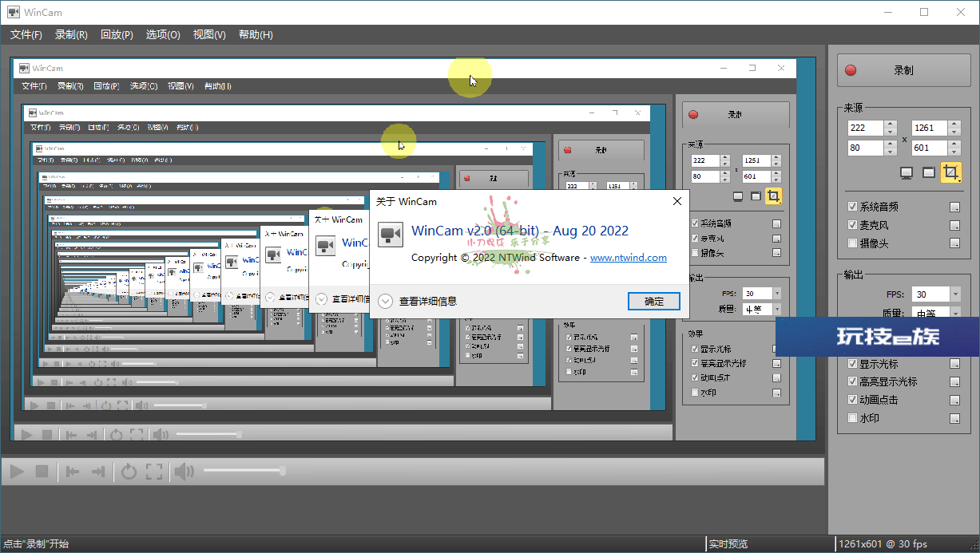Decrease the 222 source value with down arrow
The width and height of the screenshot is (980, 553).
point(890,132)
